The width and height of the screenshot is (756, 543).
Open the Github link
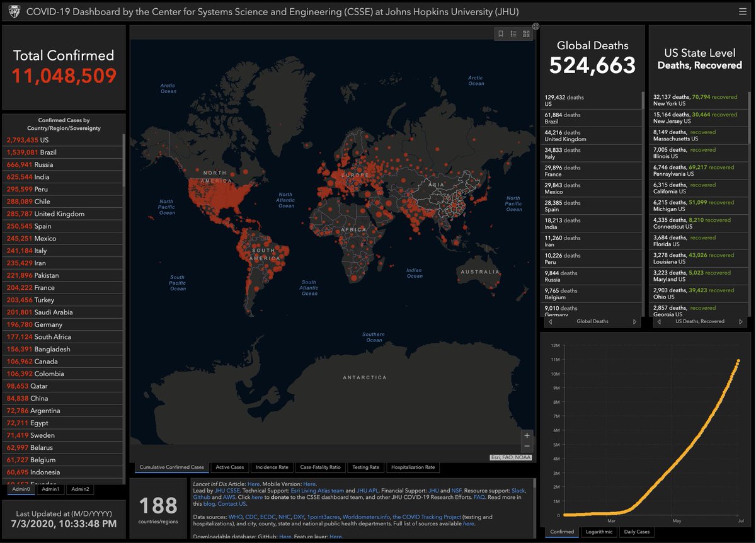point(202,497)
